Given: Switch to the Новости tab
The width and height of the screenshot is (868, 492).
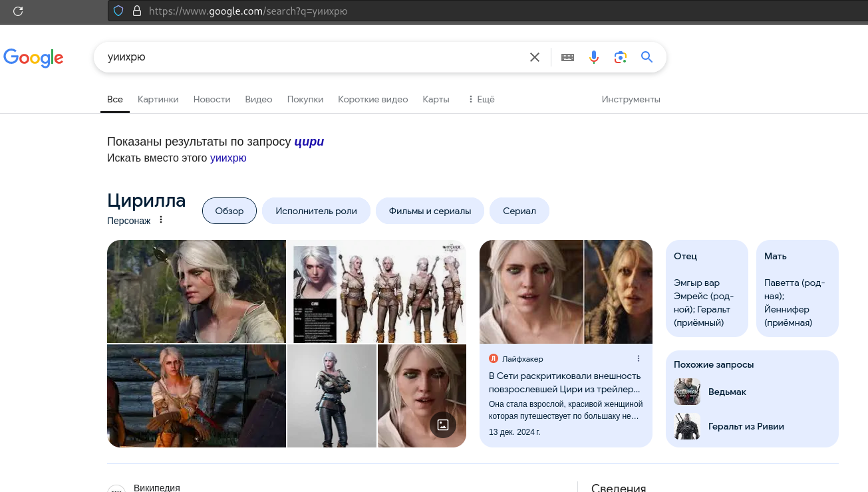Looking at the screenshot, I should 212,99.
